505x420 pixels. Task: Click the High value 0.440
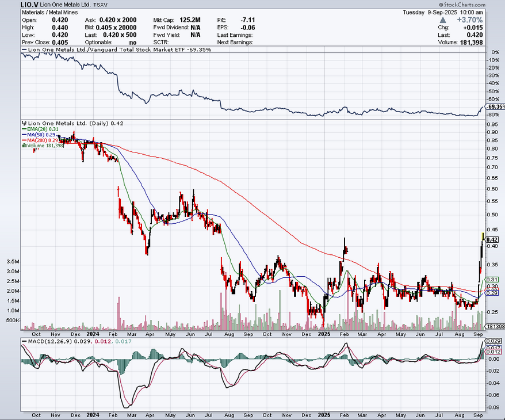[x=60, y=28]
